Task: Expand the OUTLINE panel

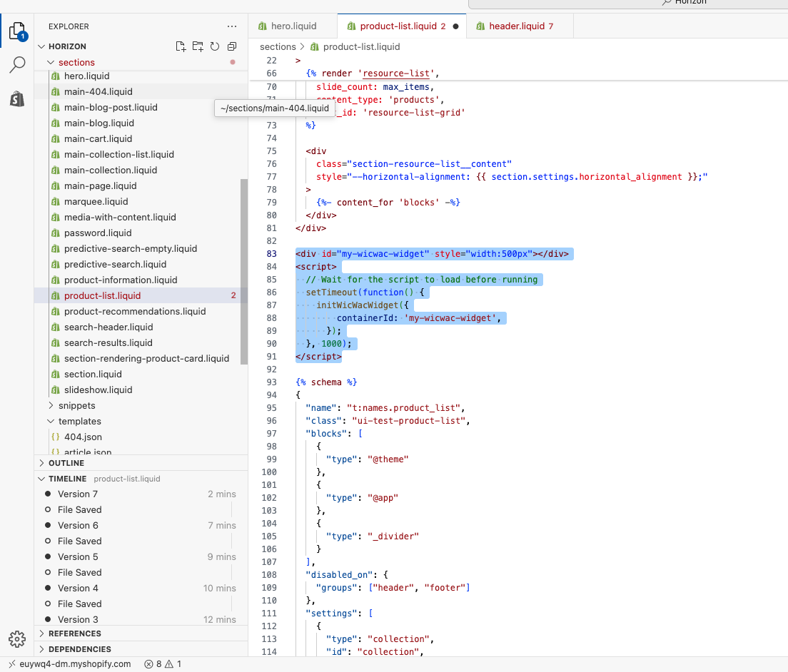Action: (x=66, y=463)
